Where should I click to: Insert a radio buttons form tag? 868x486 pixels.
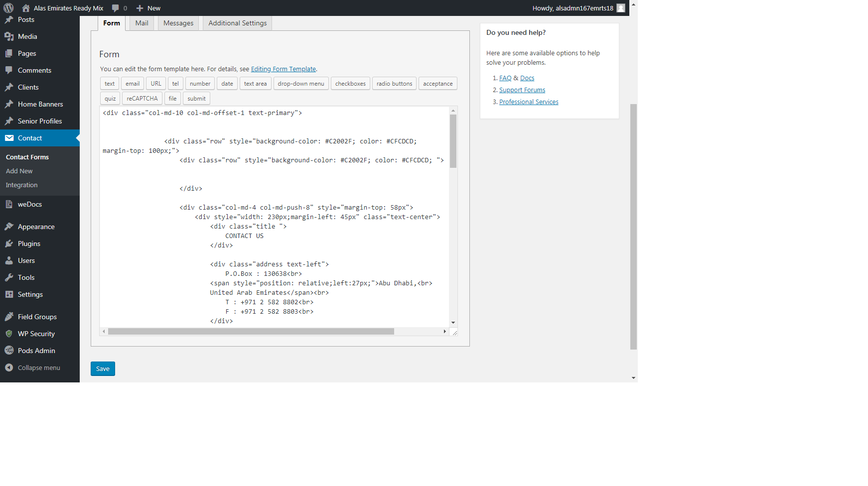[x=394, y=84]
